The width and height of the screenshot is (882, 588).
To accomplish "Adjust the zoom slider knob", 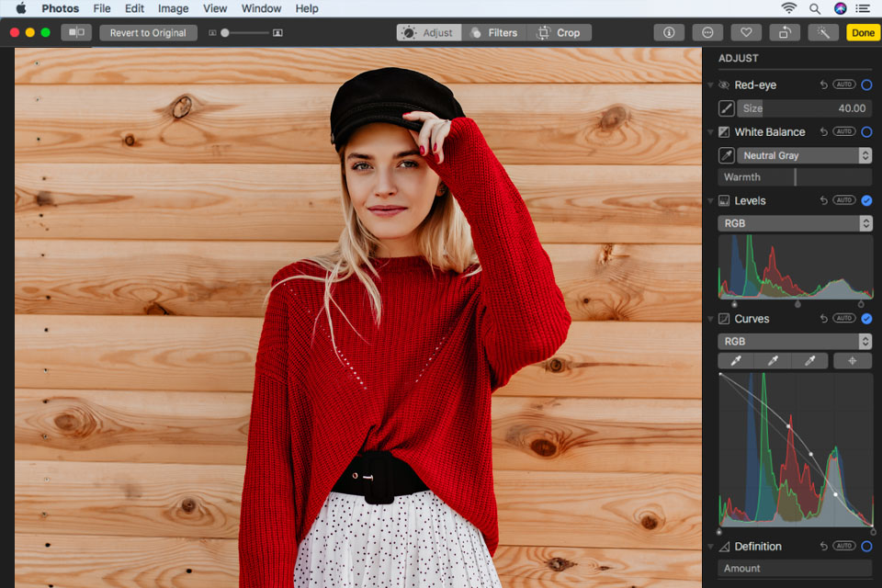I will click(225, 33).
